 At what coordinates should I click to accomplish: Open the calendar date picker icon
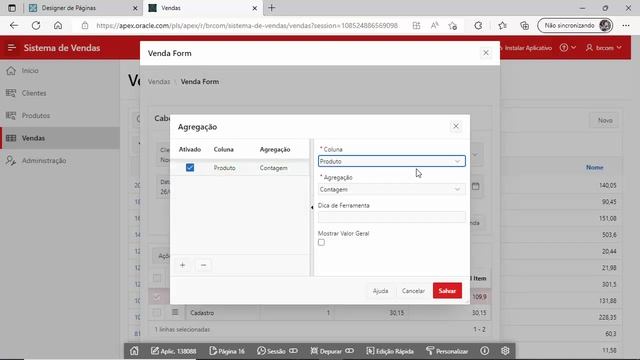tap(476, 186)
